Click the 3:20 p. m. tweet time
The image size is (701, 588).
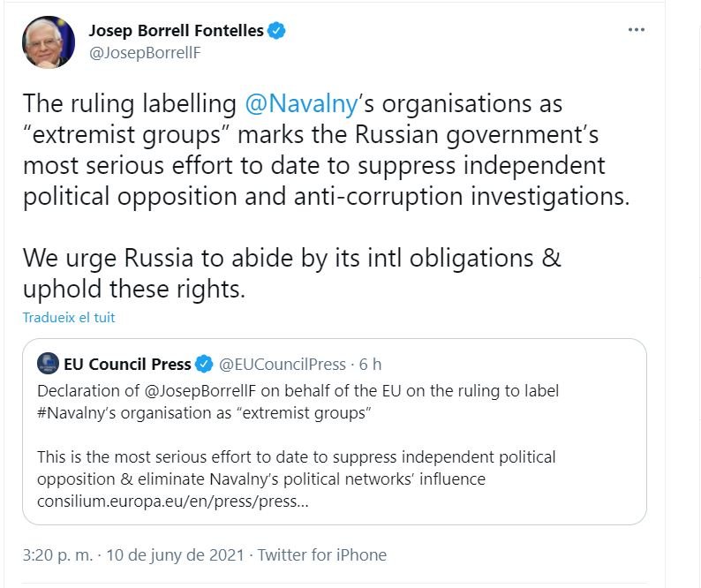click(x=59, y=555)
